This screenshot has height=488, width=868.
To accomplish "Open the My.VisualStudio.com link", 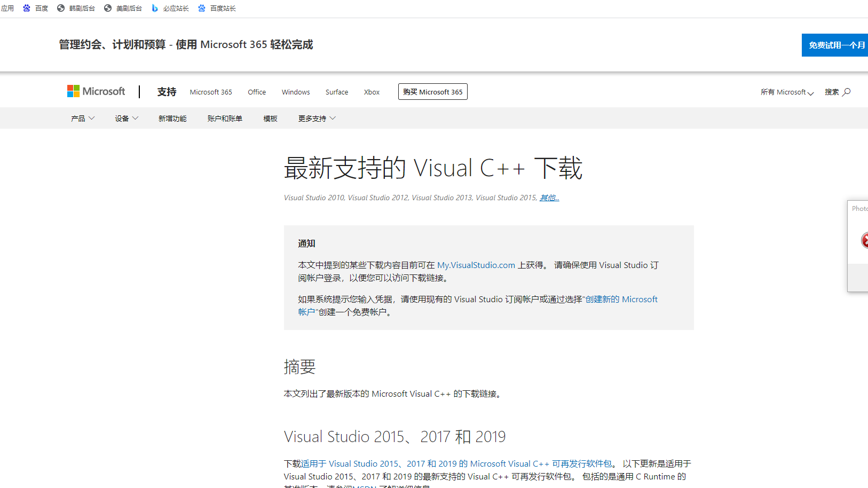I will pos(476,265).
